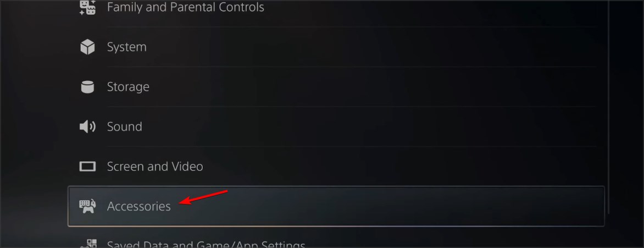Click the vertical scrollbar on the right
This screenshot has width=644, height=248.
[608, 107]
